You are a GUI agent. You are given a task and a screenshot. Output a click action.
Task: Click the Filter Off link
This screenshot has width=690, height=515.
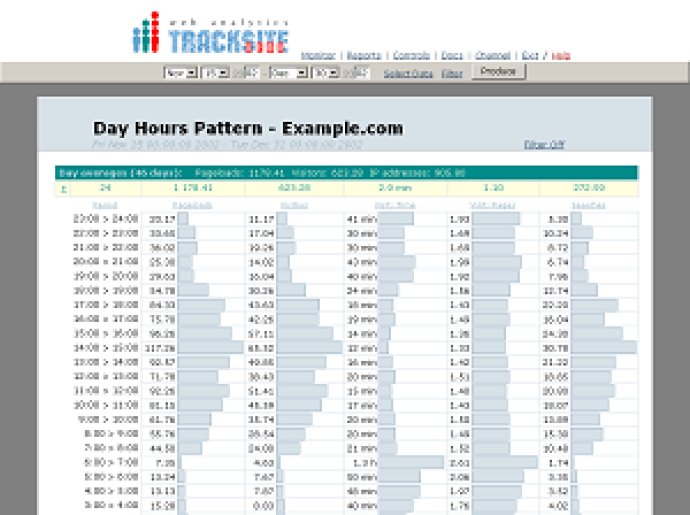[x=544, y=144]
